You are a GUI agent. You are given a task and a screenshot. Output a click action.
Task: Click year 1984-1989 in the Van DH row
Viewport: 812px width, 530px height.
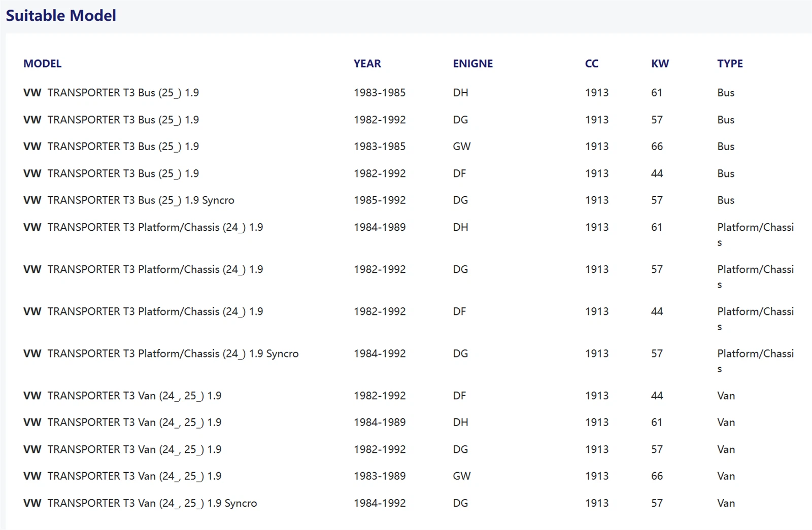(380, 422)
